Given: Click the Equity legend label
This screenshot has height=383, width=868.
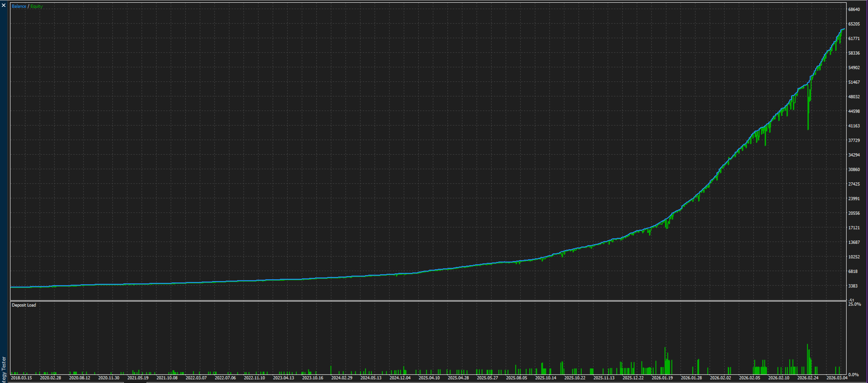Looking at the screenshot, I should click(36, 6).
